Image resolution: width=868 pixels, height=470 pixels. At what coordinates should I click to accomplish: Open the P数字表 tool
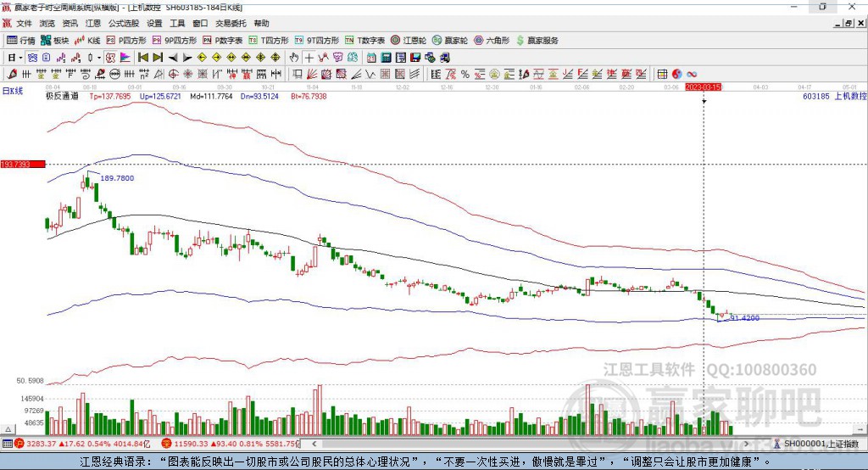click(x=223, y=41)
